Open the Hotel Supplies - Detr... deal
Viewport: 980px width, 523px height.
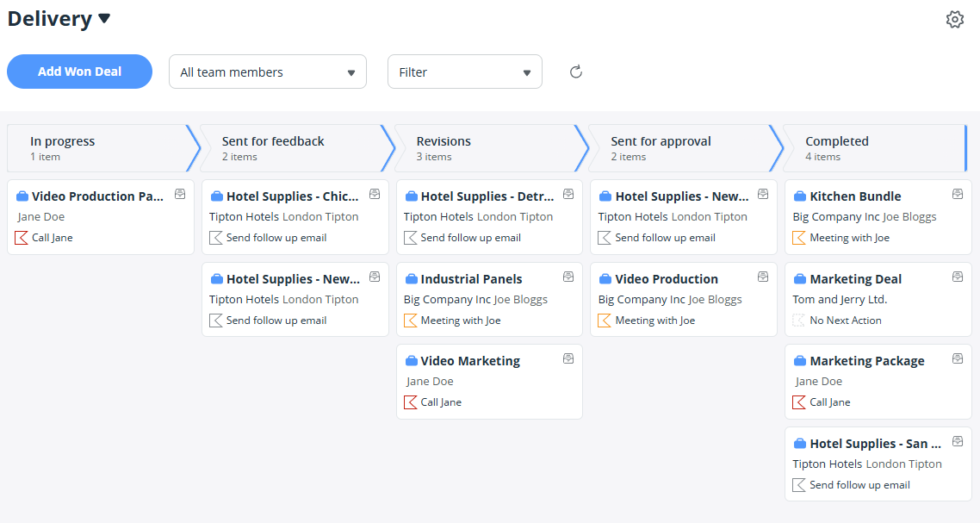(x=487, y=196)
